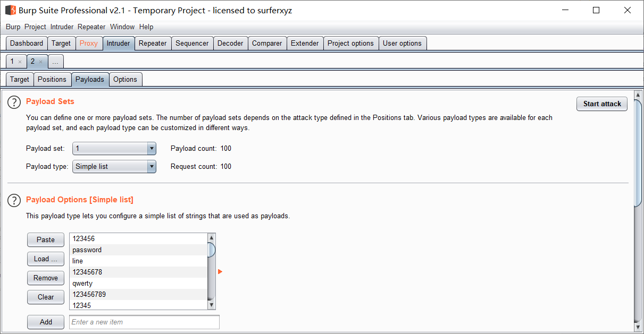644x334 pixels.
Task: Open the Intruder Target sub-tab
Action: 20,80
